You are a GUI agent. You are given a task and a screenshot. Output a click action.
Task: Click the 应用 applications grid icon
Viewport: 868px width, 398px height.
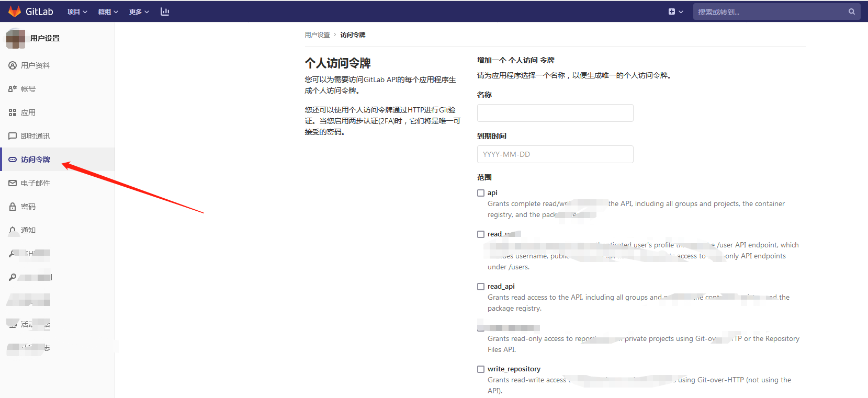(x=13, y=112)
